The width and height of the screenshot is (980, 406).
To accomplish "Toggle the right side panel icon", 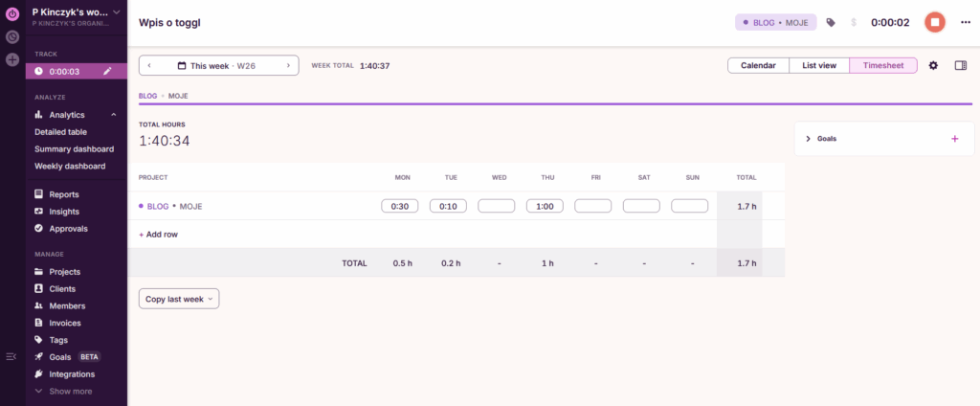I will click(x=961, y=65).
